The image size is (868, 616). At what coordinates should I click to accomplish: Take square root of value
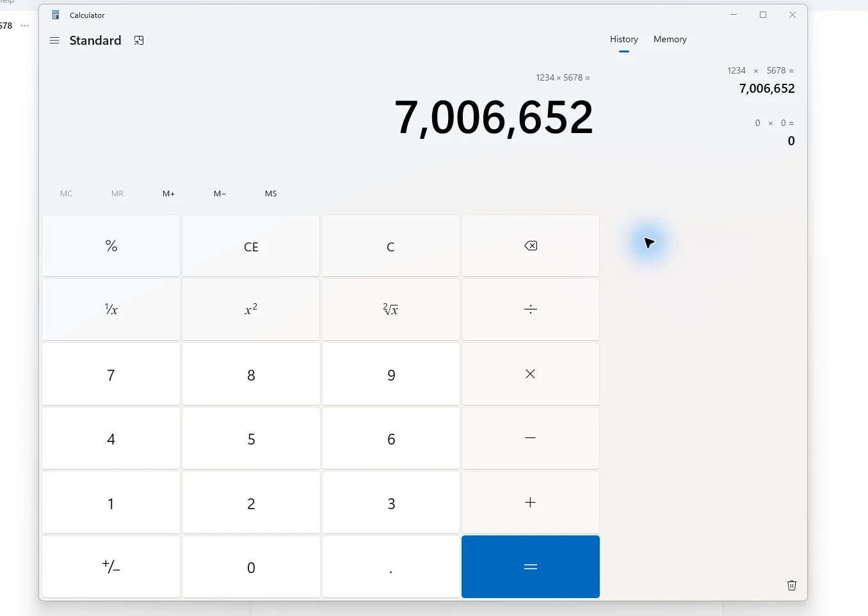[x=391, y=310]
